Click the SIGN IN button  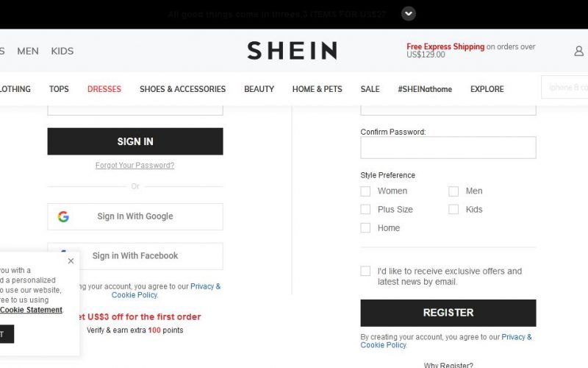coord(135,141)
